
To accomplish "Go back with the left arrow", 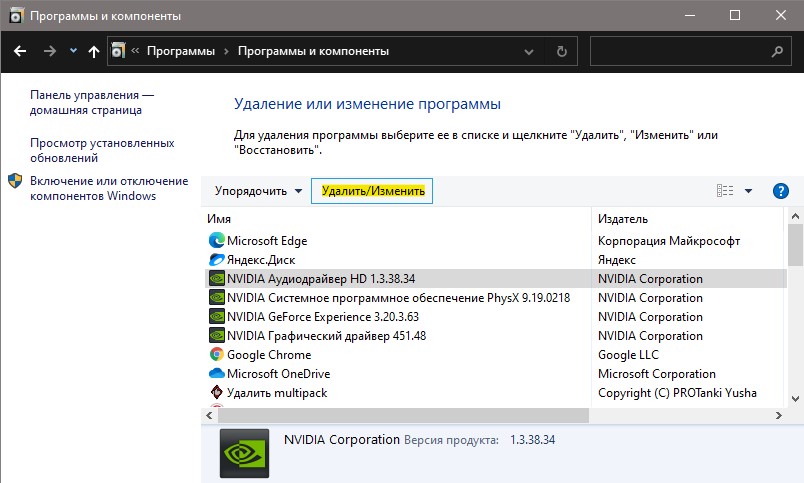I will pyautogui.click(x=20, y=51).
